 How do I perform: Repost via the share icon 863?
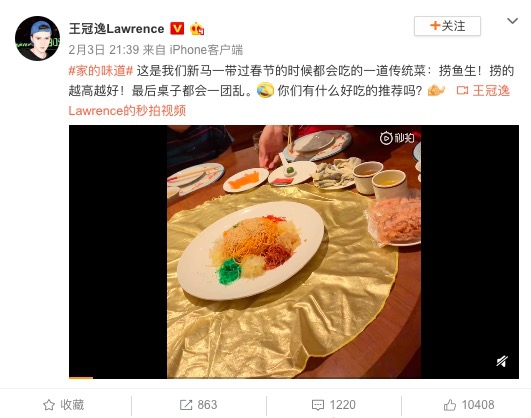pos(198,405)
